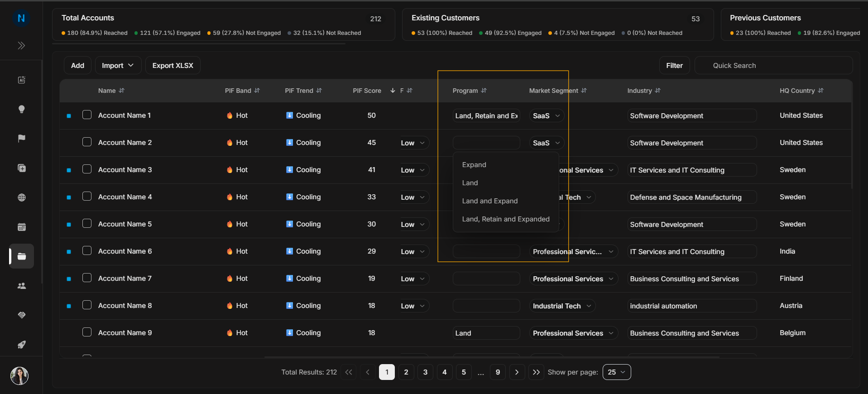Expand the sidebar with the double-chevron icon
Image resolution: width=868 pixels, height=394 pixels.
pos(21,45)
